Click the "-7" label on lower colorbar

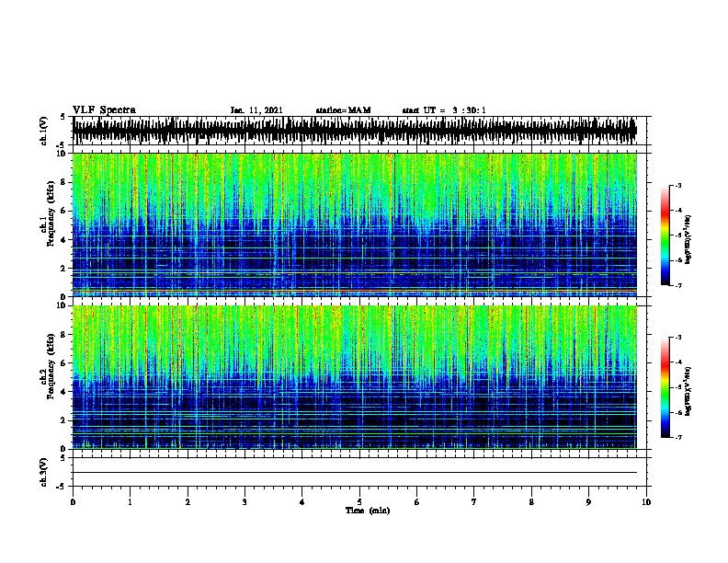click(677, 437)
